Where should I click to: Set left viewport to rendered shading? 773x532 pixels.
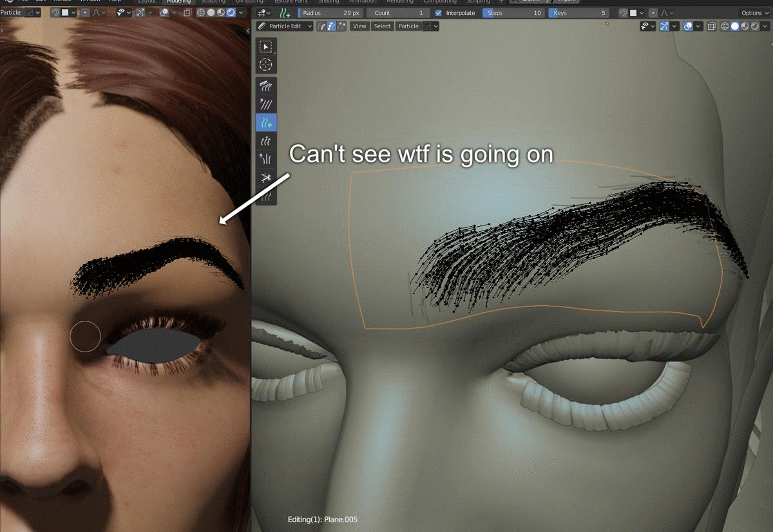click(x=231, y=12)
